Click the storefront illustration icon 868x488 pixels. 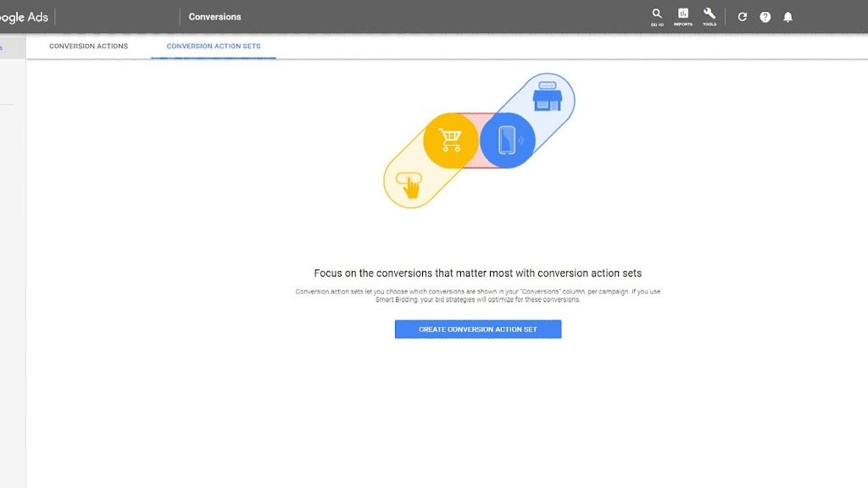547,97
